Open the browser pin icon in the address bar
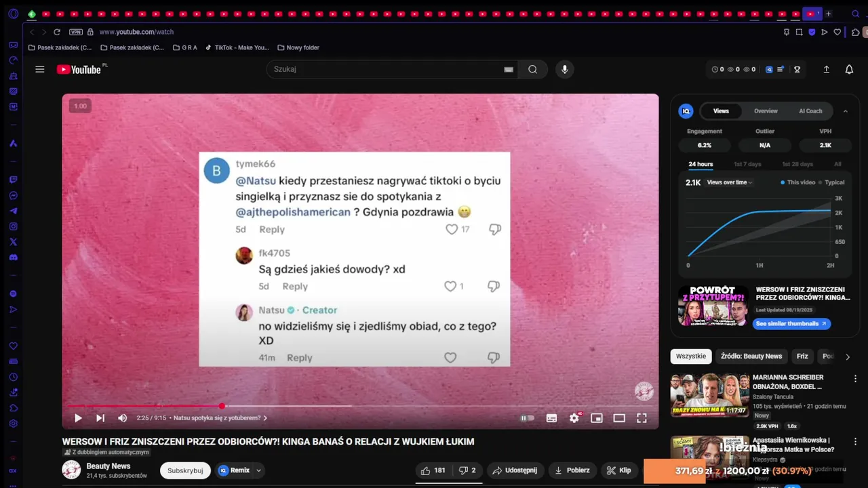Viewport: 868px width, 488px height. [787, 32]
